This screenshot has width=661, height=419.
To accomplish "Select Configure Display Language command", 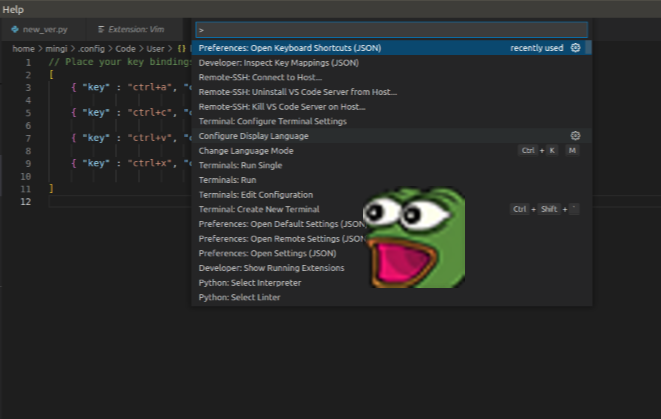I will point(392,136).
